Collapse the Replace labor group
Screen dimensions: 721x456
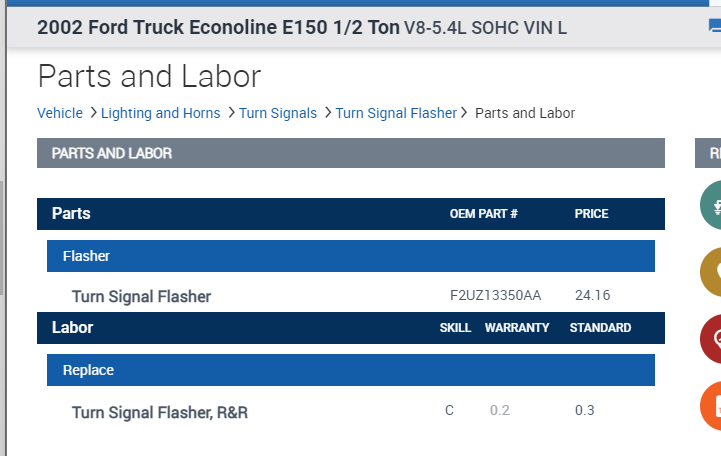tap(350, 370)
